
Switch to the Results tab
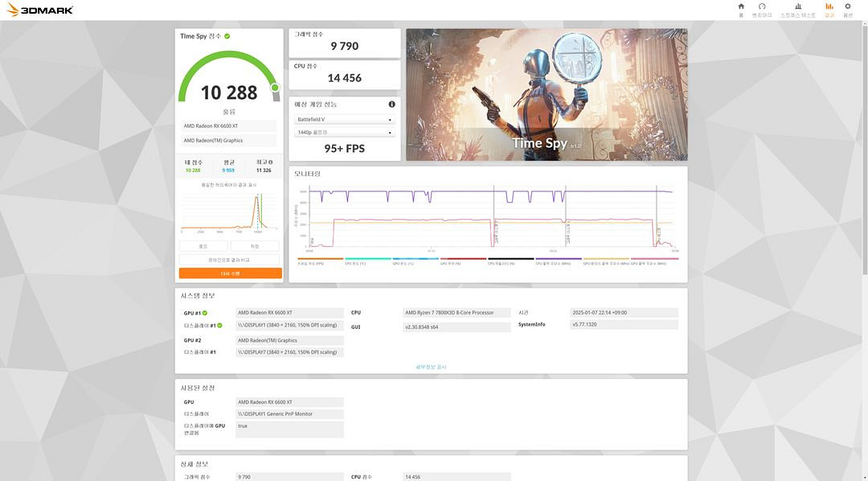coord(829,10)
